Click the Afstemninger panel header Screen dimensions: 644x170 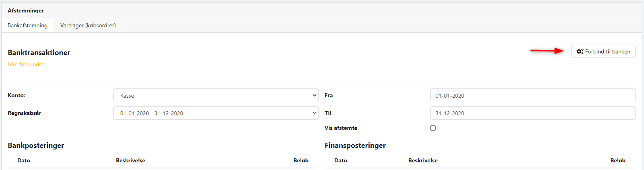(x=26, y=10)
